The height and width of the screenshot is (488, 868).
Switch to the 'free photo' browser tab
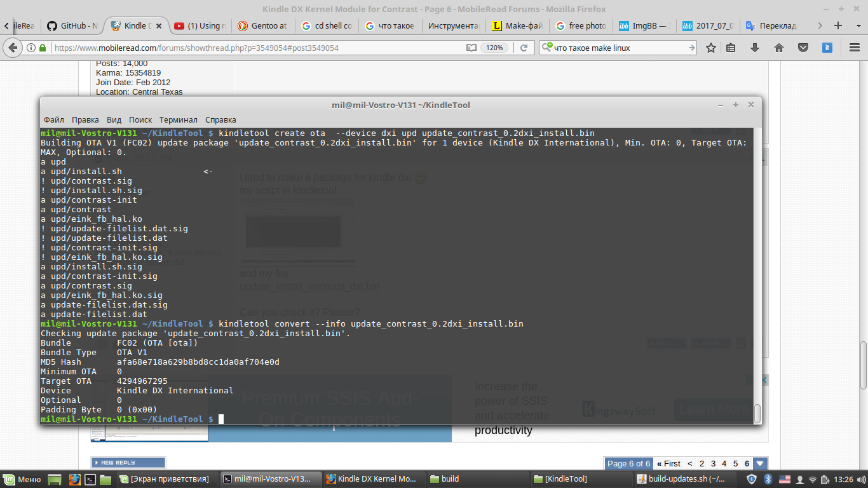(x=581, y=26)
